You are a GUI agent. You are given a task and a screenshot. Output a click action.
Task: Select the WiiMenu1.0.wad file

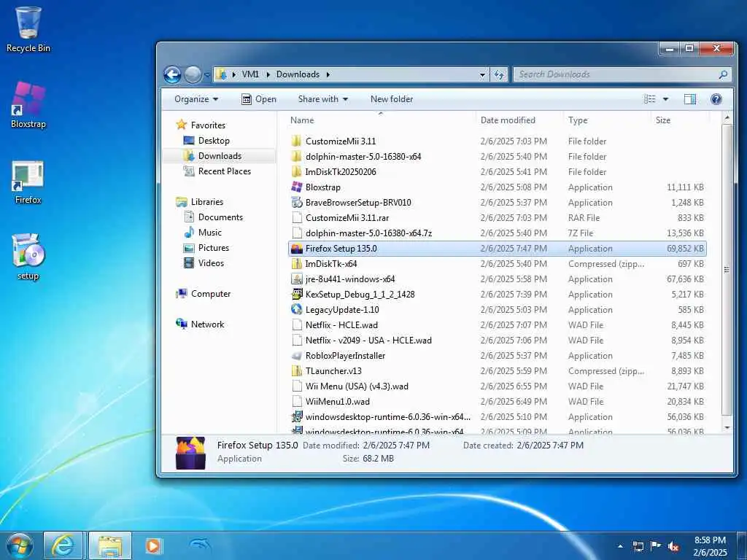tap(338, 402)
